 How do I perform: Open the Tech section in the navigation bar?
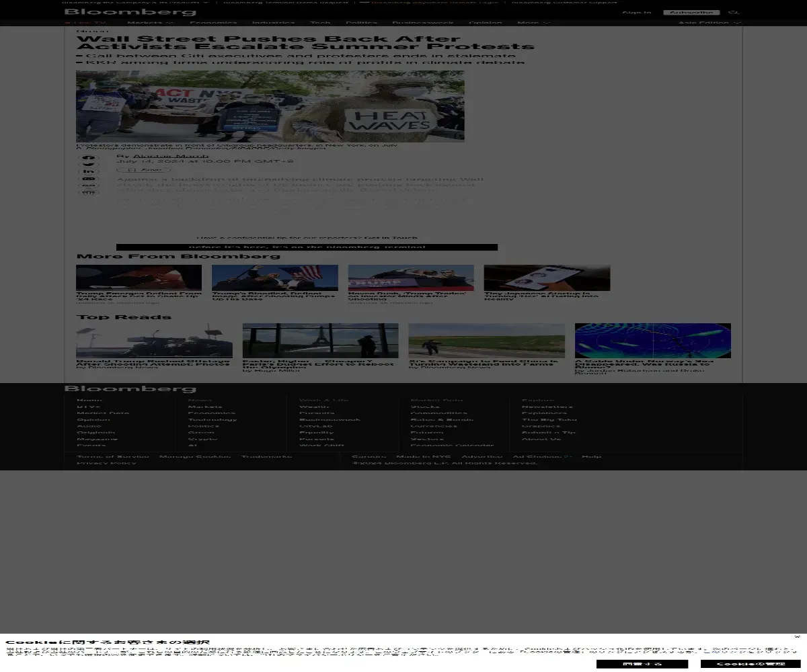pos(320,23)
